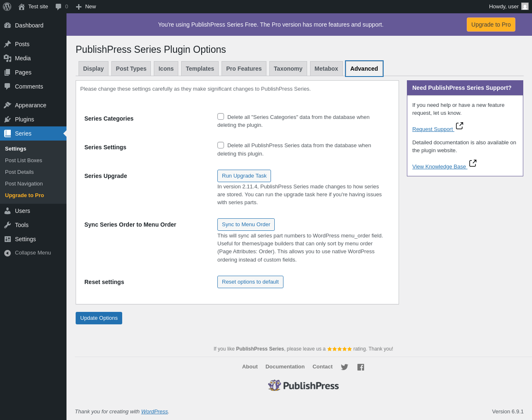Image resolution: width=532 pixels, height=420 pixels.
Task: Click the external link icon beside Request Support
Action: [x=460, y=126]
